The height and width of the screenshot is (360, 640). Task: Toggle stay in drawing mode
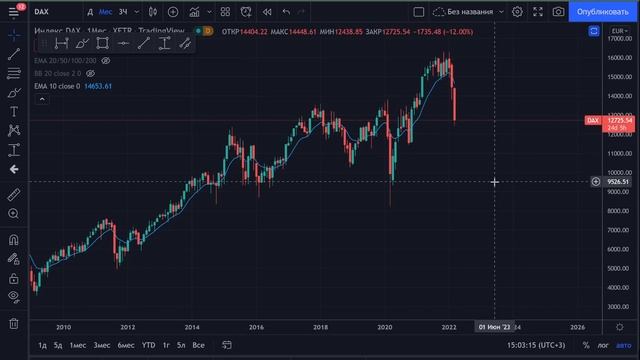tap(14, 259)
